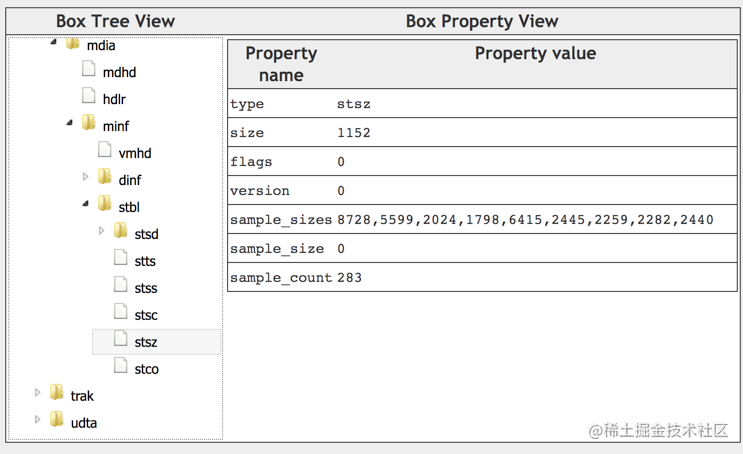Click the 'sample_count' property name cell
Image resolution: width=743 pixels, height=454 pixels.
pyautogui.click(x=281, y=278)
